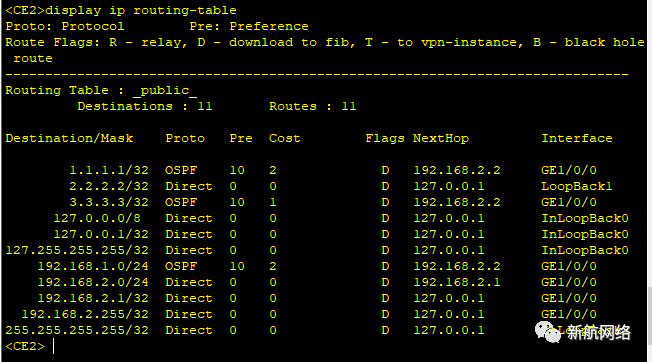Image resolution: width=652 pixels, height=362 pixels.
Task: Click the CE2 command prompt cursor line
Action: click(30, 346)
